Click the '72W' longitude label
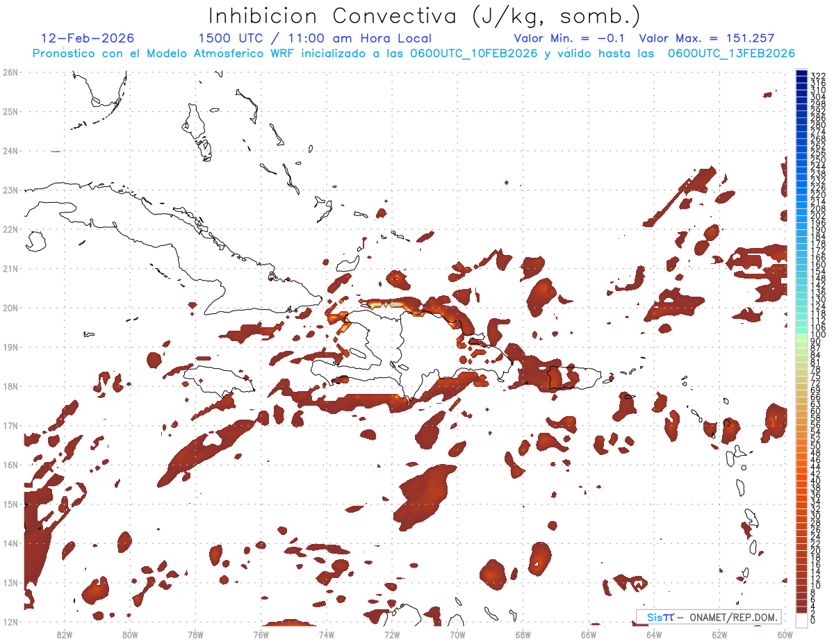Viewport: 834px width, 644px height. [x=392, y=634]
